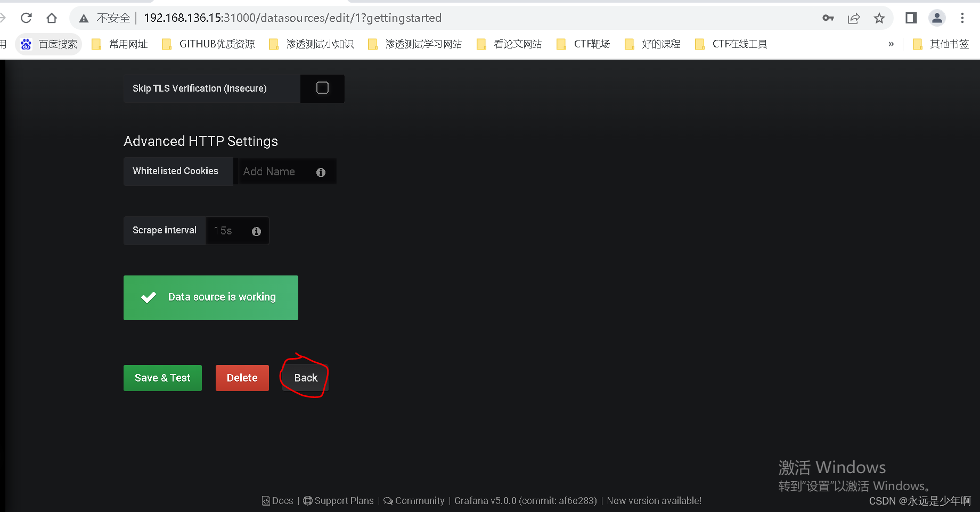Open Community footer link

click(x=414, y=501)
